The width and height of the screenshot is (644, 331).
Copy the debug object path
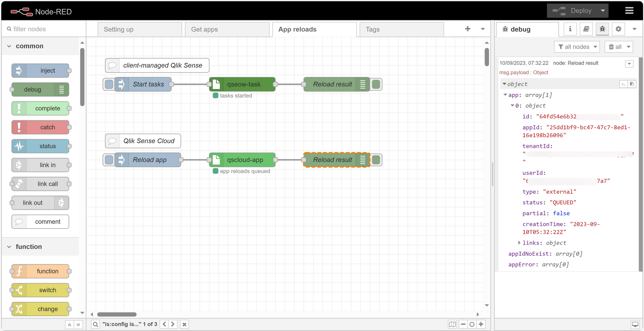point(624,84)
